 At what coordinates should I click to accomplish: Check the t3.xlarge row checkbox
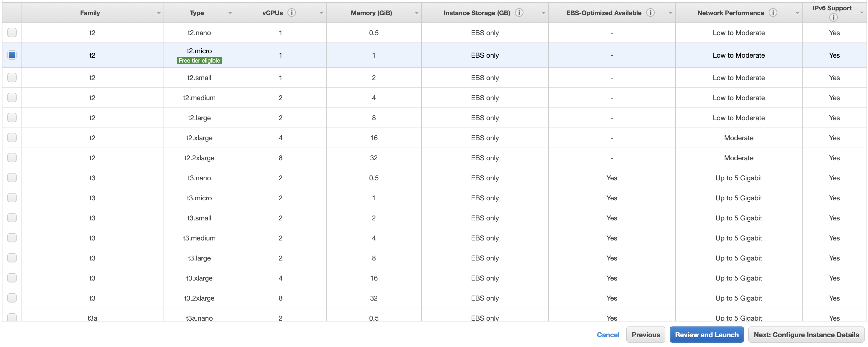12,278
